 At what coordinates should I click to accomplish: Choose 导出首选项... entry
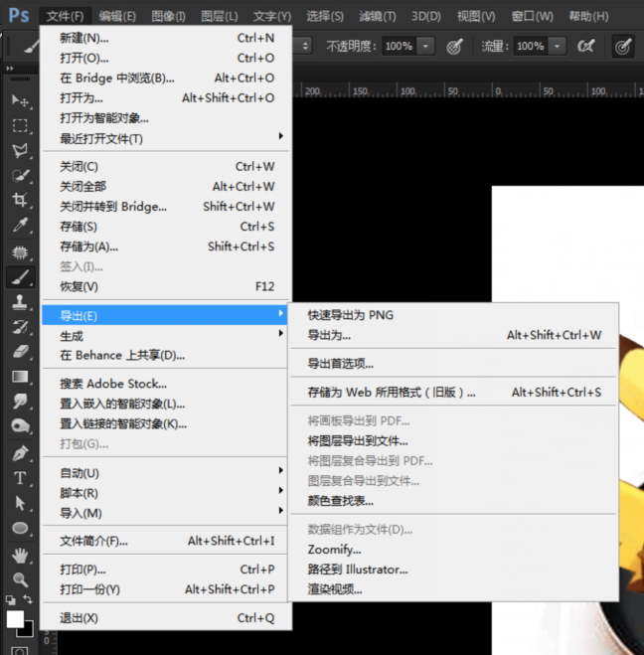point(453,364)
